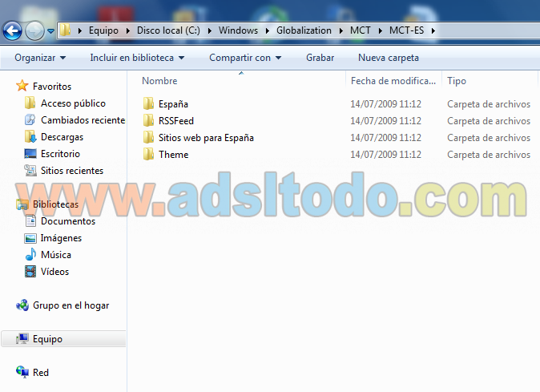Click the Documentos library icon
This screenshot has width=540, height=392.
coord(30,220)
